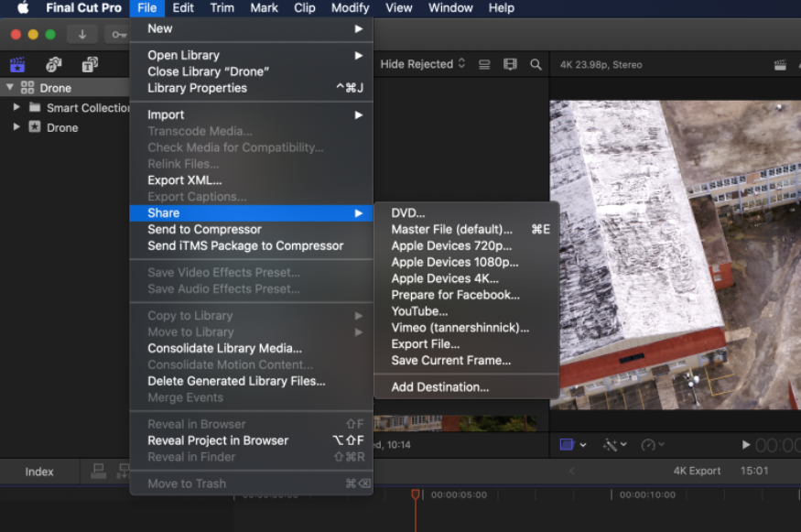The image size is (801, 532).
Task: Open the View menu
Action: (x=398, y=7)
